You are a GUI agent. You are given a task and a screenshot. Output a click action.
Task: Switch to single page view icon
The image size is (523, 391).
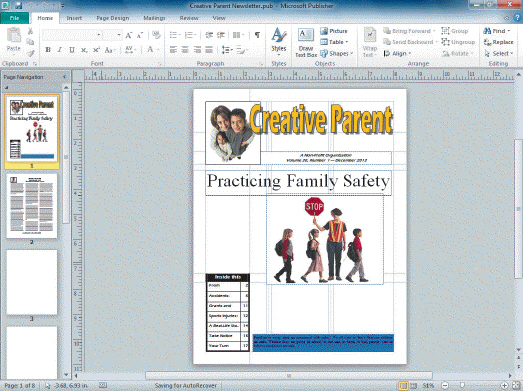pyautogui.click(x=403, y=386)
